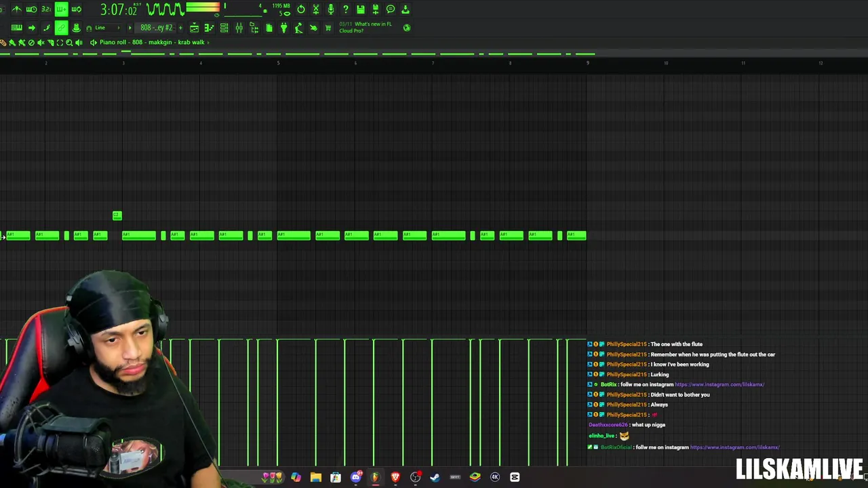Click the time display 3:07:02
The image size is (868, 488).
pos(119,9)
